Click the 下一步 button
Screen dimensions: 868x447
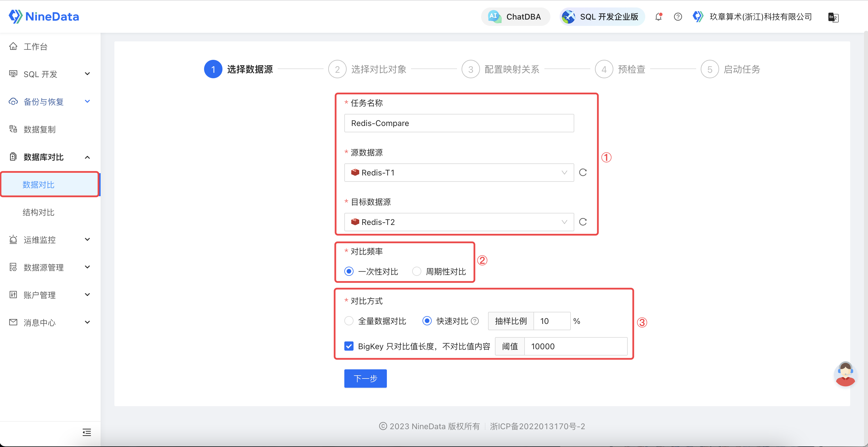[x=365, y=379]
